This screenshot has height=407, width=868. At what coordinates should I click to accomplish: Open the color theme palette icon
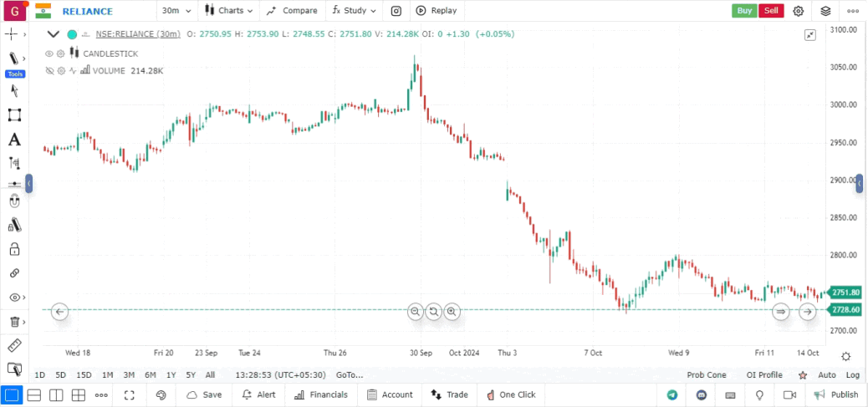pos(161,394)
